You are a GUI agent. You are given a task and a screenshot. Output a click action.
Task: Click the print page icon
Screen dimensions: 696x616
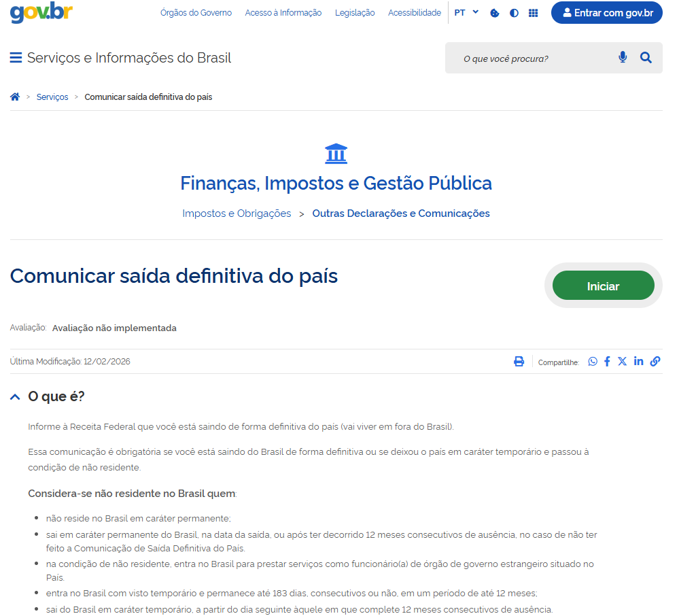(519, 362)
